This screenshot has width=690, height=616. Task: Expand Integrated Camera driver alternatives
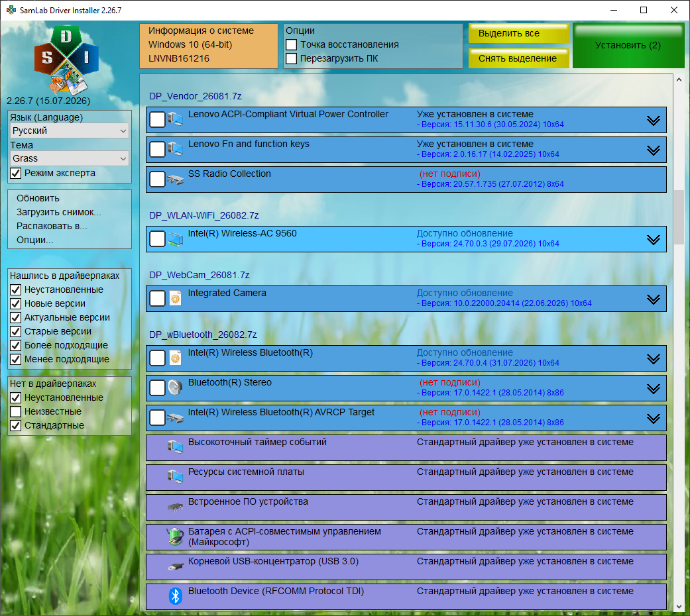pyautogui.click(x=654, y=299)
